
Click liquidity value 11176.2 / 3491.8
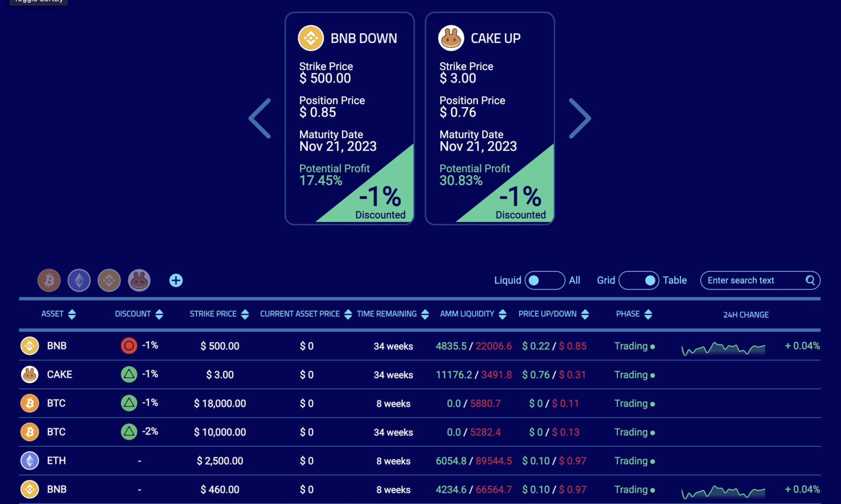tap(474, 375)
